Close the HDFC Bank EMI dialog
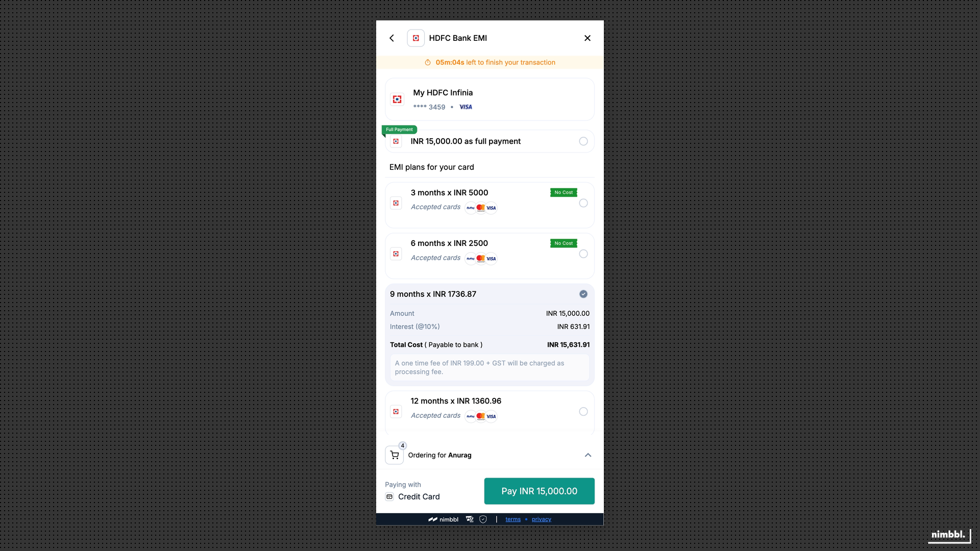980x551 pixels. pos(587,38)
